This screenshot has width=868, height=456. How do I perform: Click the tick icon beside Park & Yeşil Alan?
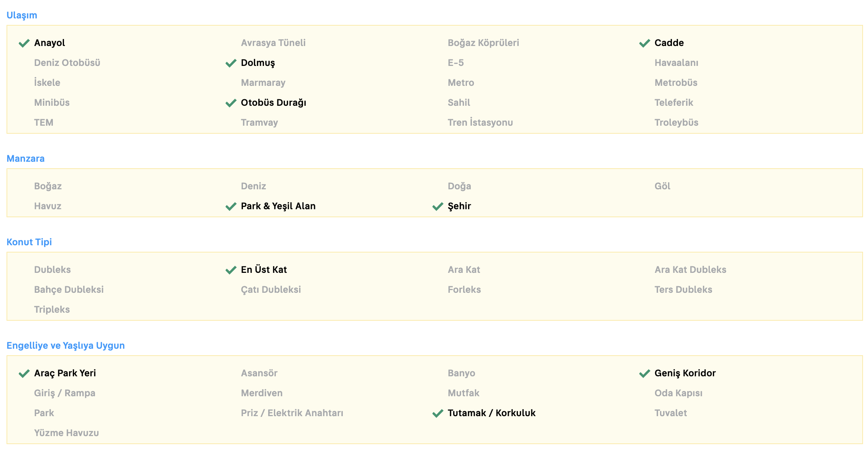coord(231,206)
